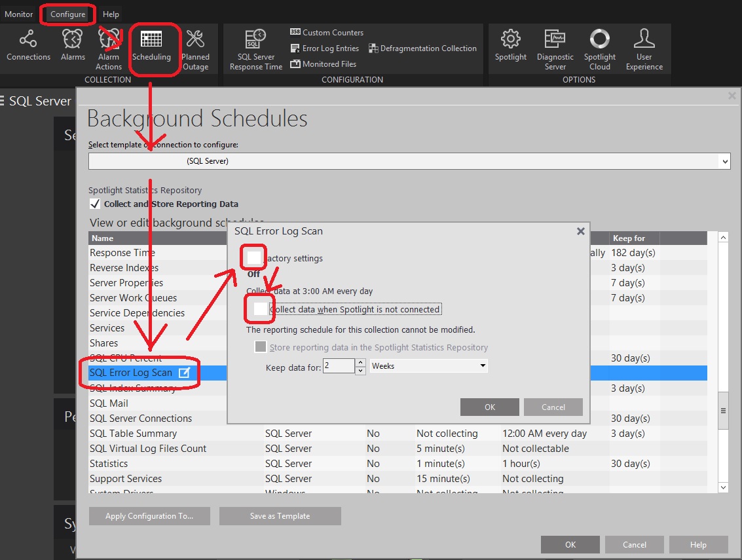This screenshot has height=560, width=742.
Task: Open Defragmentation Collection configuration
Action: 422,48
